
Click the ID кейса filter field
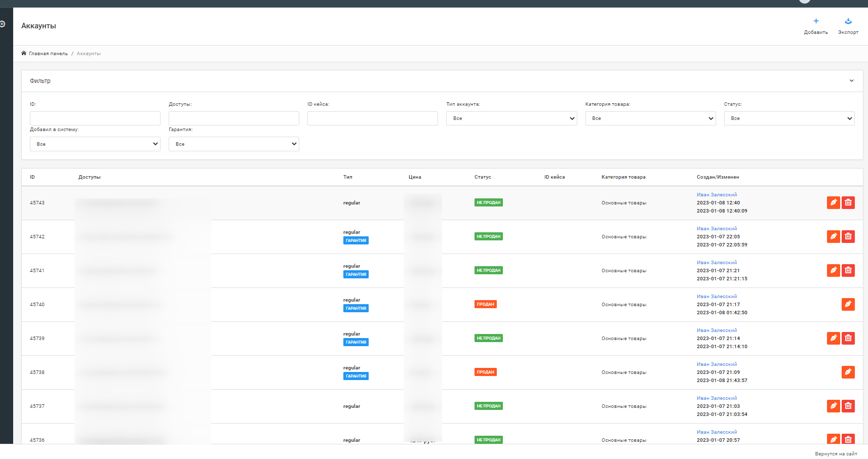click(x=372, y=118)
